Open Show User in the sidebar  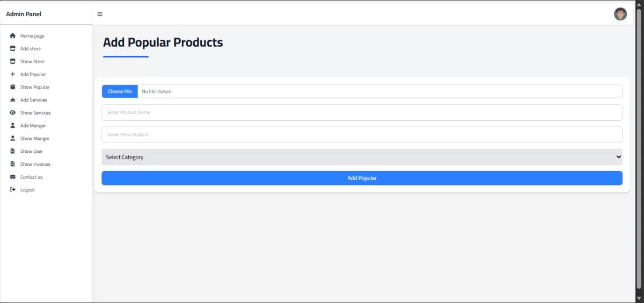tap(32, 151)
